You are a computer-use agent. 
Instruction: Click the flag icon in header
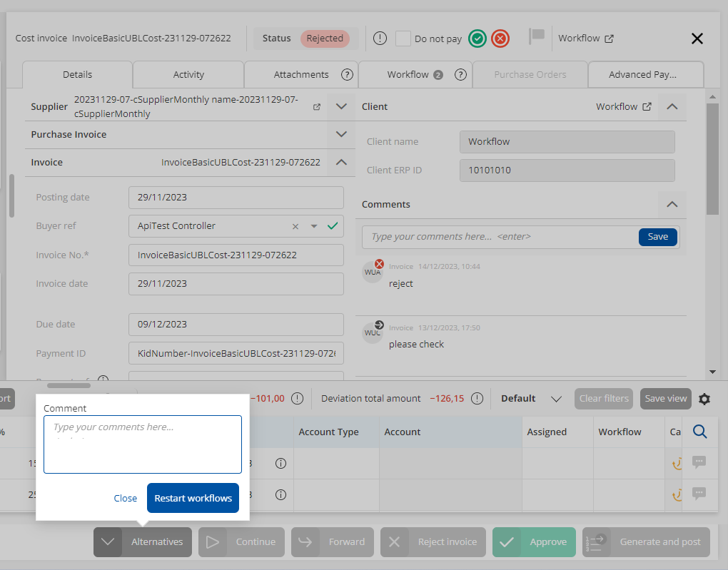tap(537, 36)
